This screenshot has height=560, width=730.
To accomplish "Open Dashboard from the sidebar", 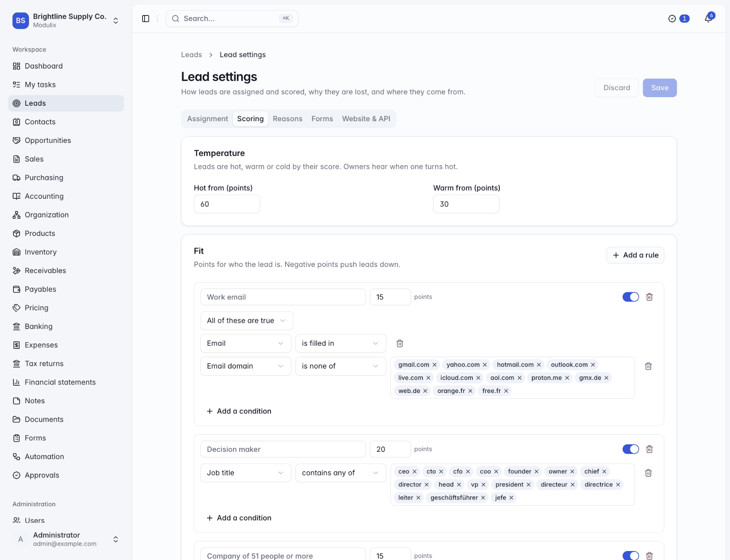I will tap(66, 66).
